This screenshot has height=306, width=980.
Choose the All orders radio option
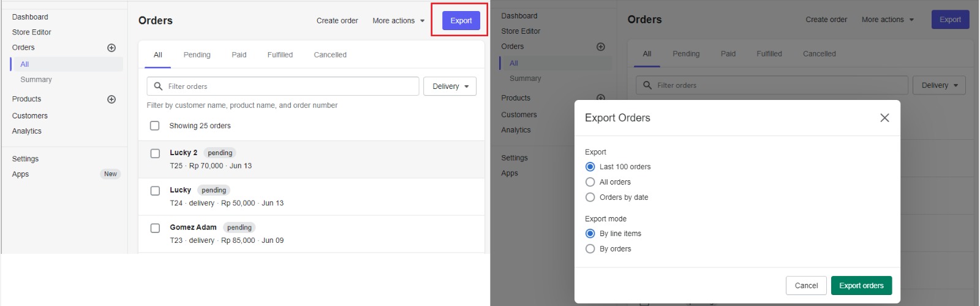click(x=590, y=182)
